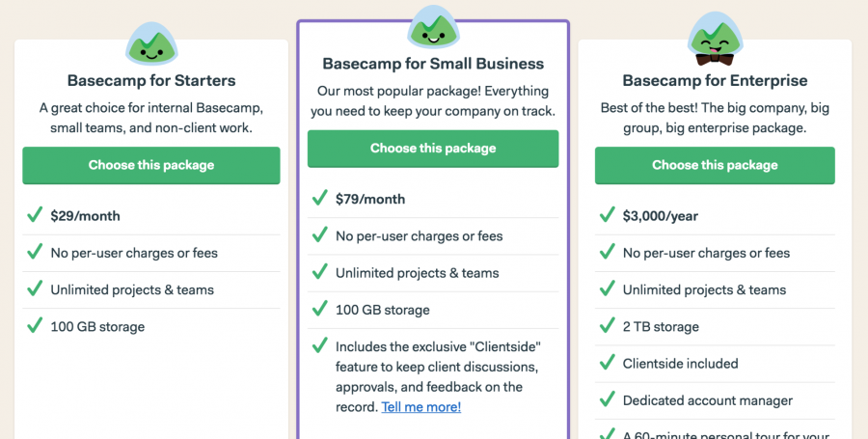
Task: Click Enterprise No per-user charges or fees text
Action: 706,253
